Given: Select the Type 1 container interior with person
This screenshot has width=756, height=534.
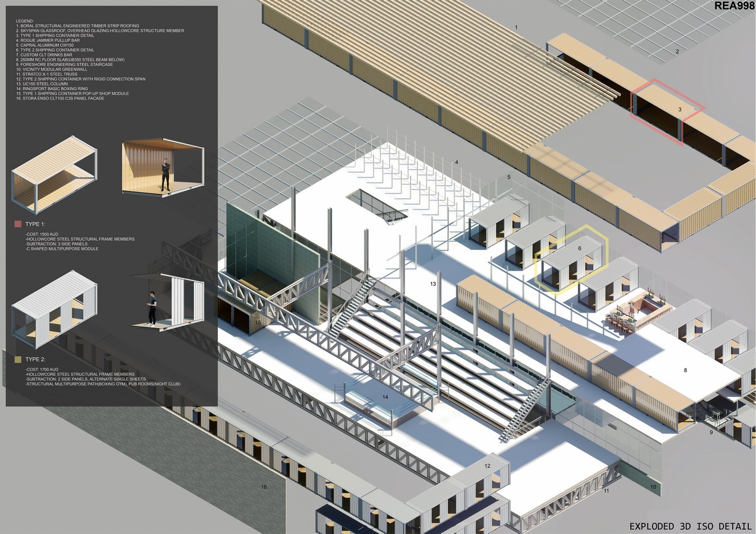Looking at the screenshot, I should point(163,168).
